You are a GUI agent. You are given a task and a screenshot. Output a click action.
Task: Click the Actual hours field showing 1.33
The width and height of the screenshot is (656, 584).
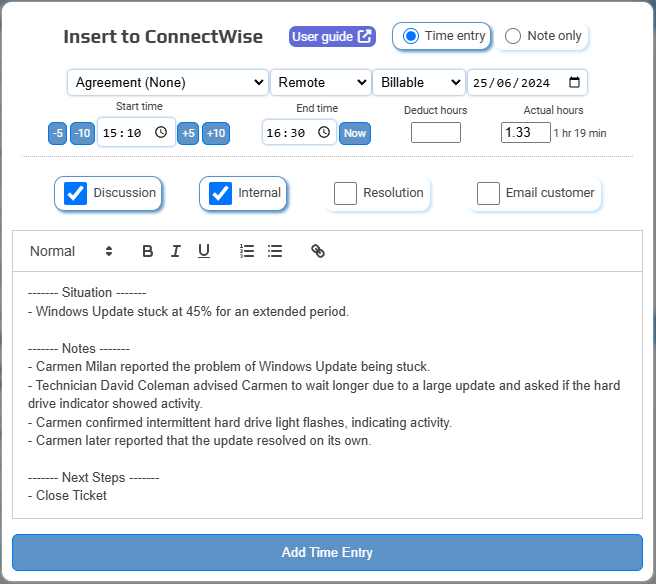525,133
